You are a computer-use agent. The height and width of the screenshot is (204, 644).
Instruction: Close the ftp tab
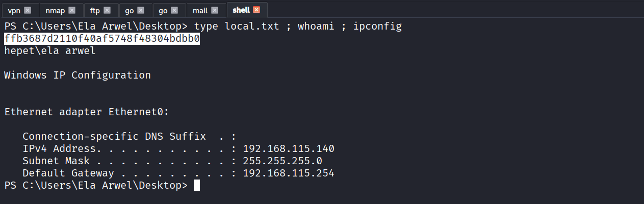pyautogui.click(x=107, y=10)
